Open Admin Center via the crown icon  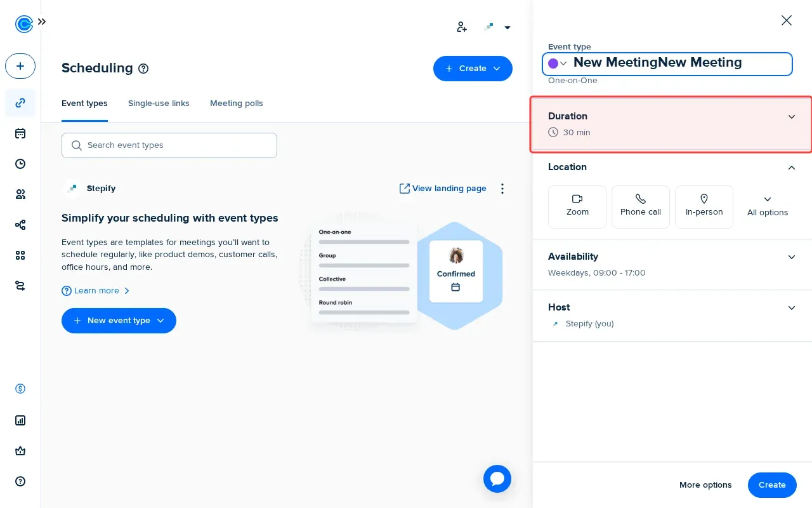[x=20, y=451]
